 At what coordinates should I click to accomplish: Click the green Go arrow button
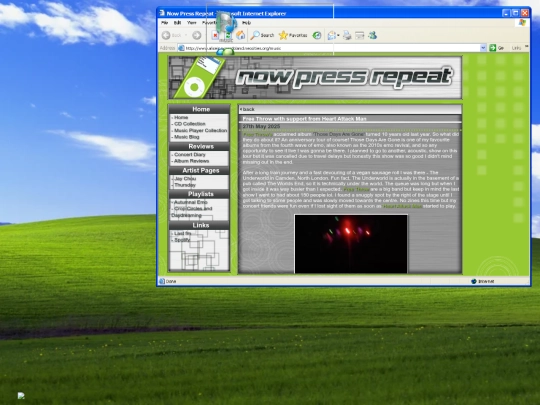pyautogui.click(x=493, y=48)
